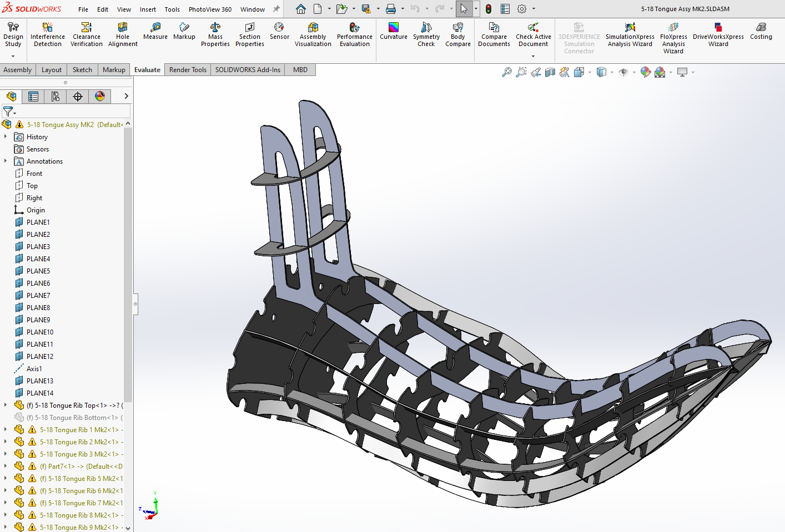Click the feature tree vertical scrollbar
785x532 pixels.
[128, 264]
